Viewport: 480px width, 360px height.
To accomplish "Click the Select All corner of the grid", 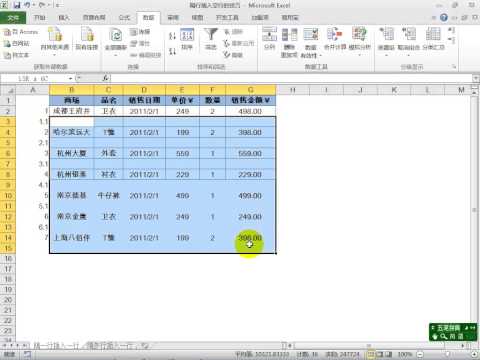I will pyautogui.click(x=8, y=90).
